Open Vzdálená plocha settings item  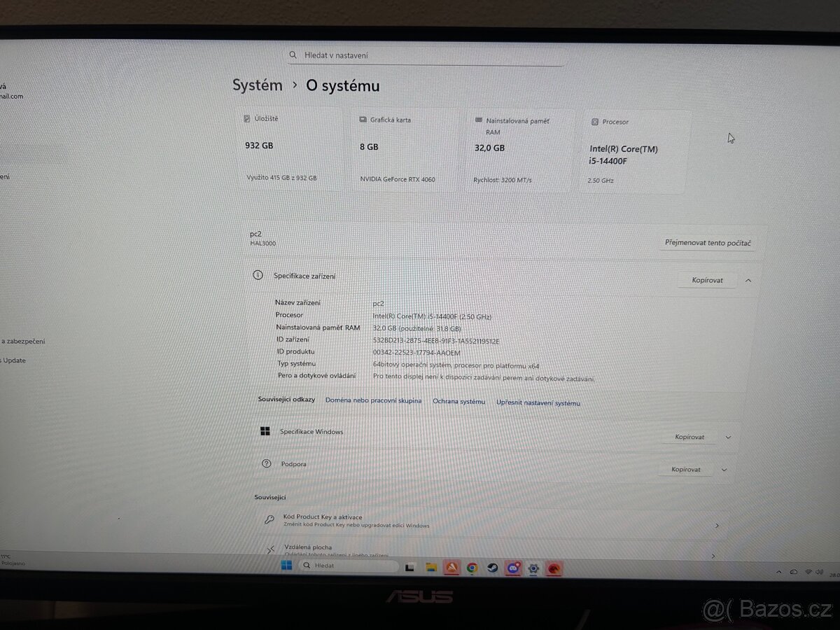coord(490,548)
